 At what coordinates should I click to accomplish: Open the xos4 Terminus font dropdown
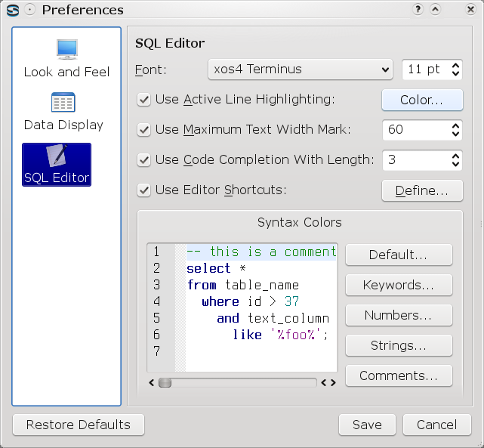[301, 70]
